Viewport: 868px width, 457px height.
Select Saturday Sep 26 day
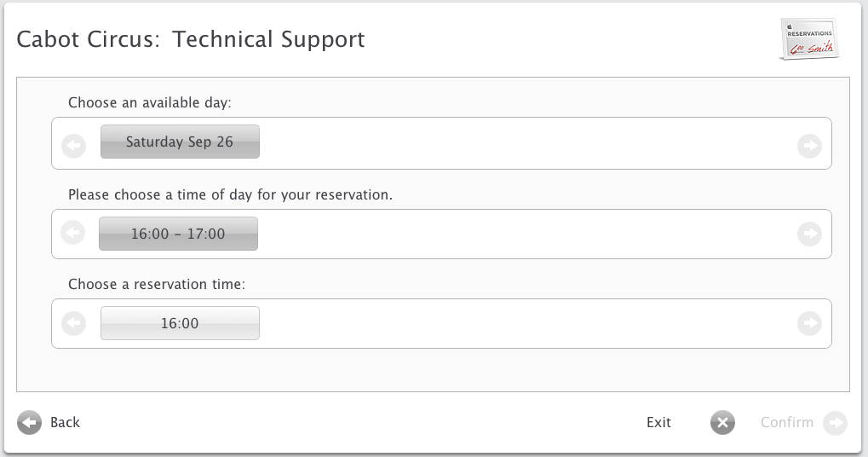(180, 142)
